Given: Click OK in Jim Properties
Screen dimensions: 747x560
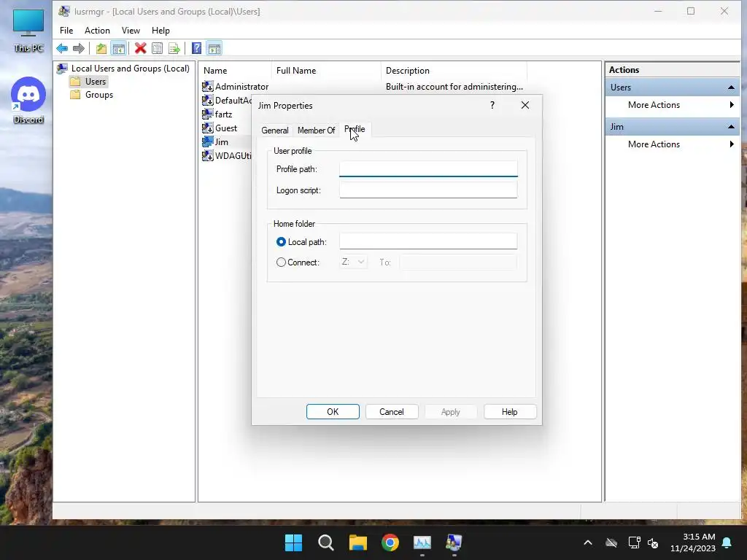Looking at the screenshot, I should 333,412.
